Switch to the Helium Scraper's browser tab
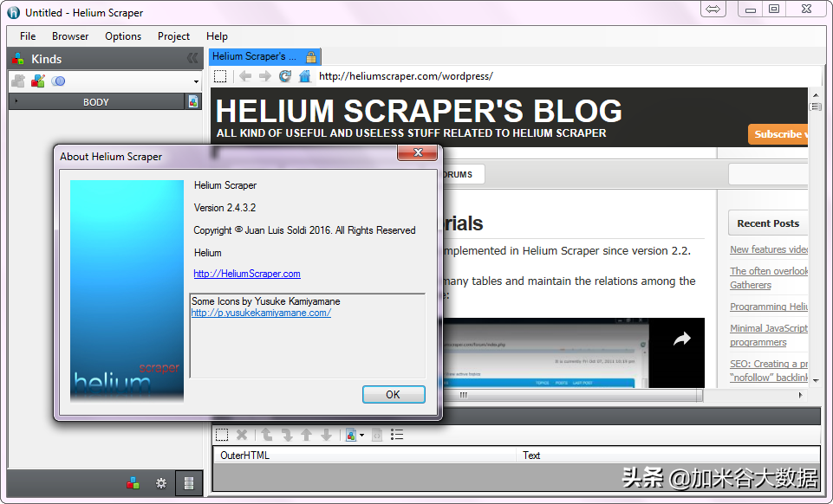 [265, 56]
